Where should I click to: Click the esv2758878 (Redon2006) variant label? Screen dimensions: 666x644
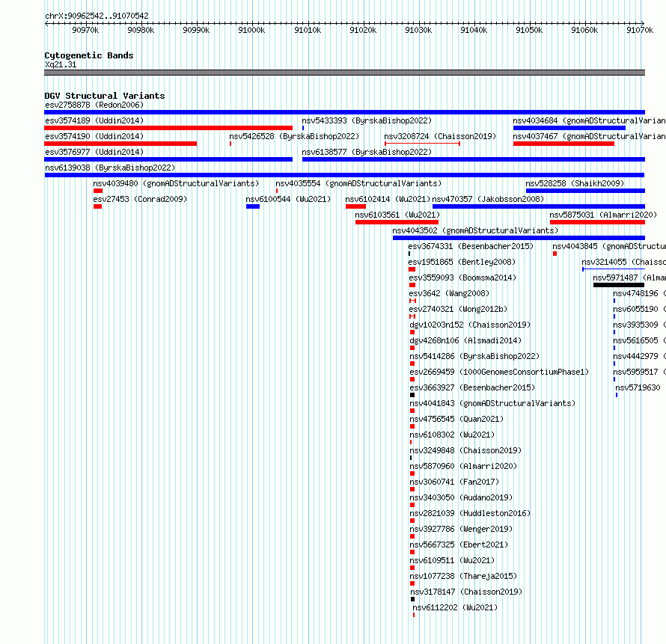pyautogui.click(x=94, y=105)
